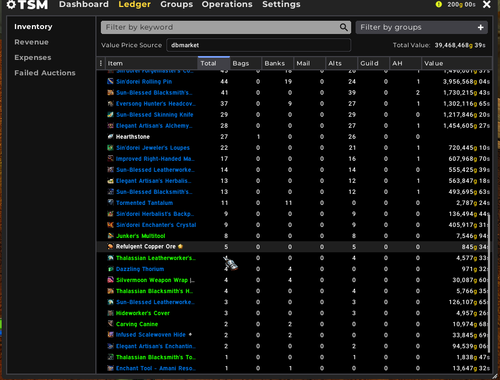Sort by the Total column header
This screenshot has width=500, height=380.
[x=214, y=63]
